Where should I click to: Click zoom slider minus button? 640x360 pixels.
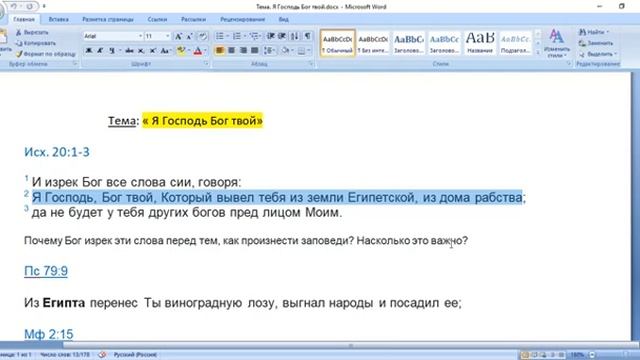[592, 355]
